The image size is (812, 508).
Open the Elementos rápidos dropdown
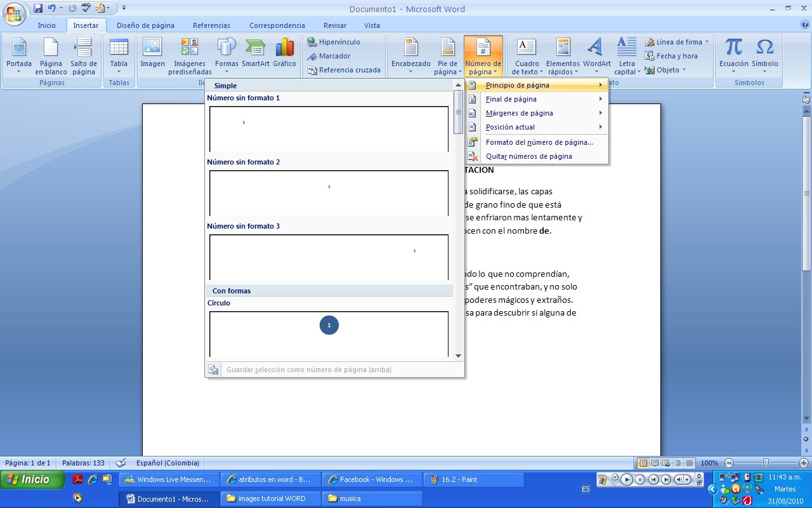[x=563, y=56]
